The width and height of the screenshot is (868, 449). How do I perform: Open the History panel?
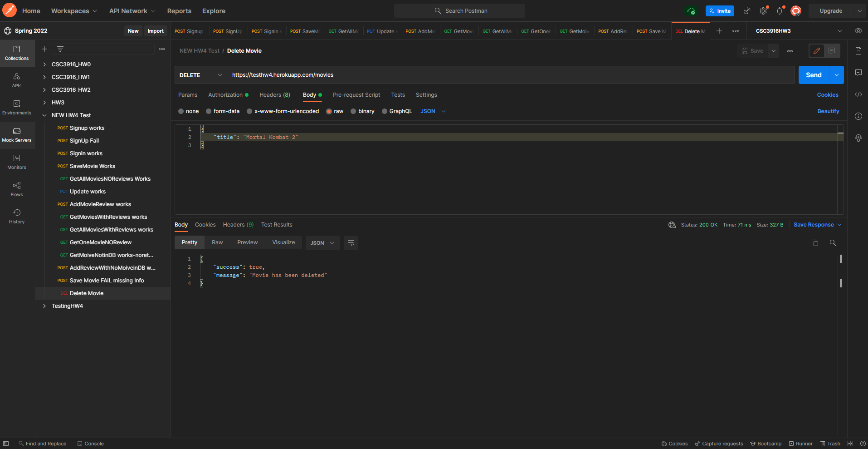pos(17,216)
